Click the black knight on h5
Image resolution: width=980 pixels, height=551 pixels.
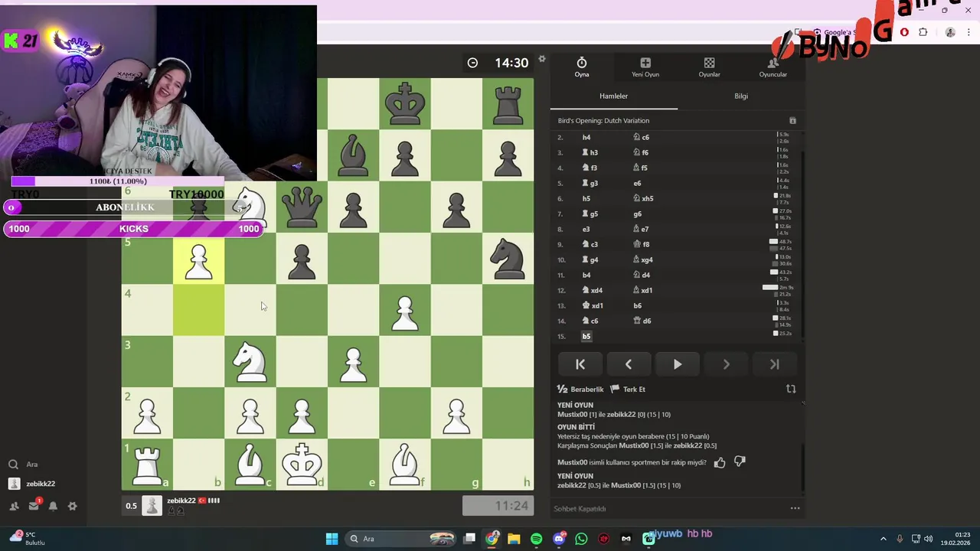508,259
